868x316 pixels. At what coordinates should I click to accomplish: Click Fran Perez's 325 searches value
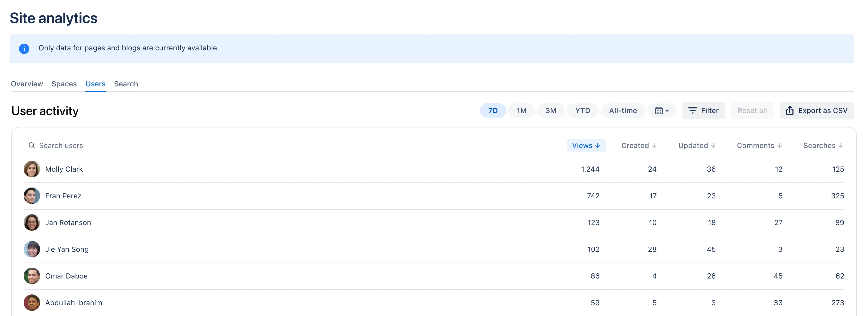pyautogui.click(x=837, y=196)
